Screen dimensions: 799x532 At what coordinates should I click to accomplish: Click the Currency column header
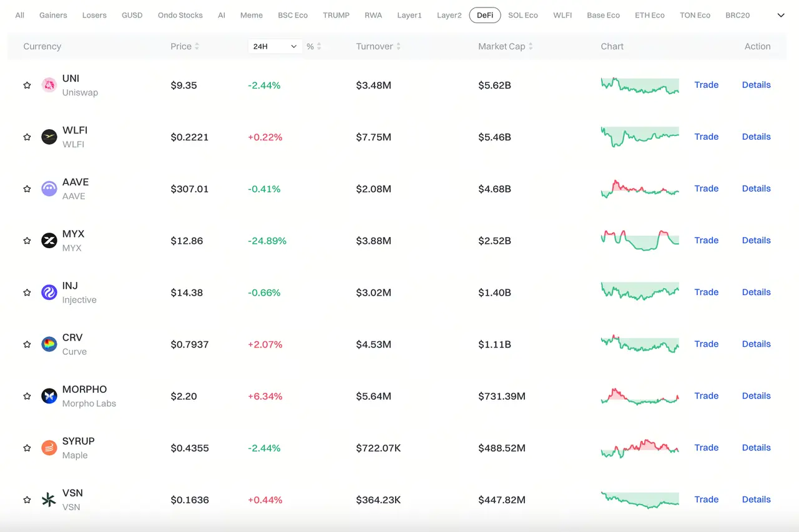[42, 46]
